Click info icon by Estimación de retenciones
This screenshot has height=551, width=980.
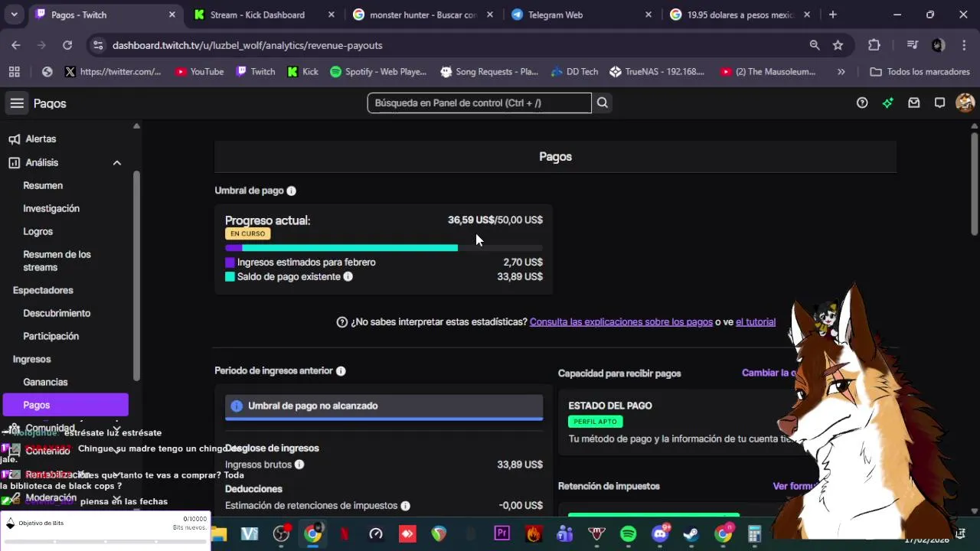coord(405,506)
